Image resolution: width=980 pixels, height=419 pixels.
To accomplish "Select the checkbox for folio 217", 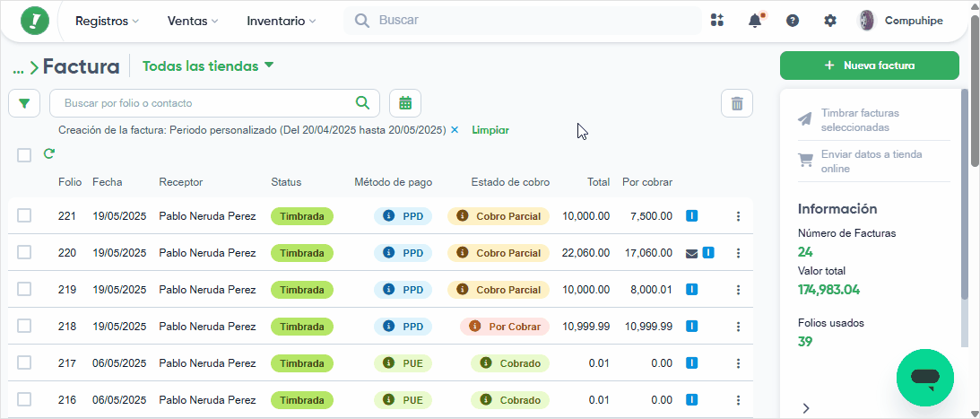I will click(23, 362).
